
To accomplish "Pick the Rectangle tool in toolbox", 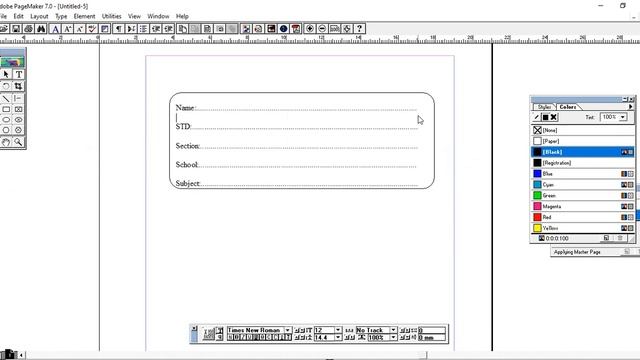I will [x=6, y=109].
